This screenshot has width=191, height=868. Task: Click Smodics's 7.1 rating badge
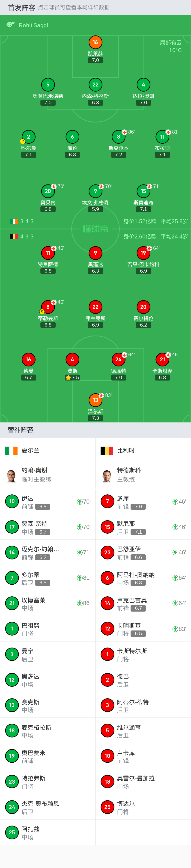point(143,209)
